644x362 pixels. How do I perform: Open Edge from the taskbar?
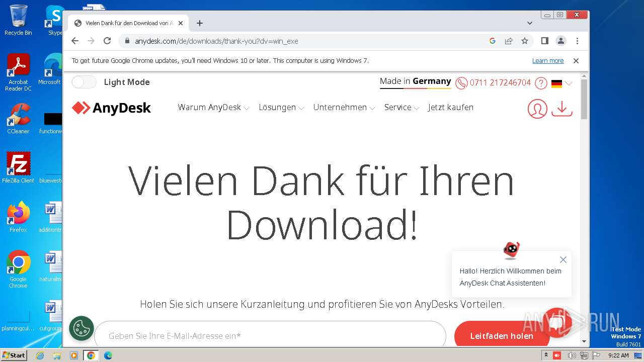(x=108, y=355)
